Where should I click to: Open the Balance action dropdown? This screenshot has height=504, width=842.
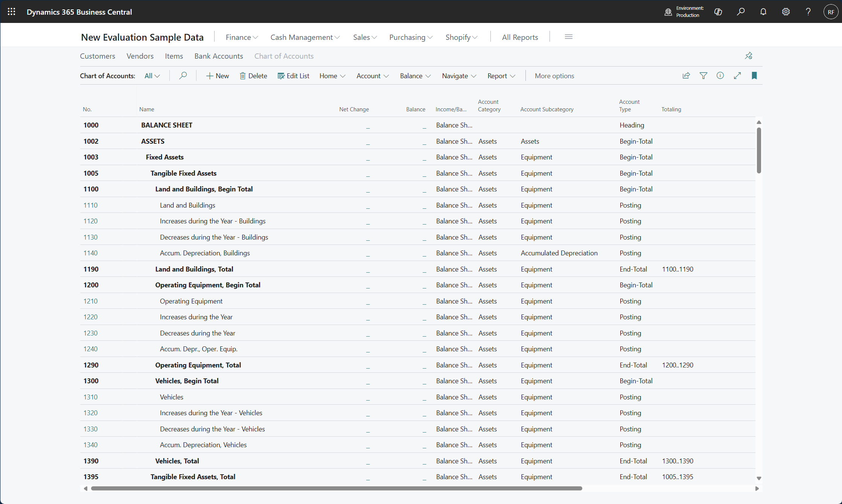click(x=415, y=76)
